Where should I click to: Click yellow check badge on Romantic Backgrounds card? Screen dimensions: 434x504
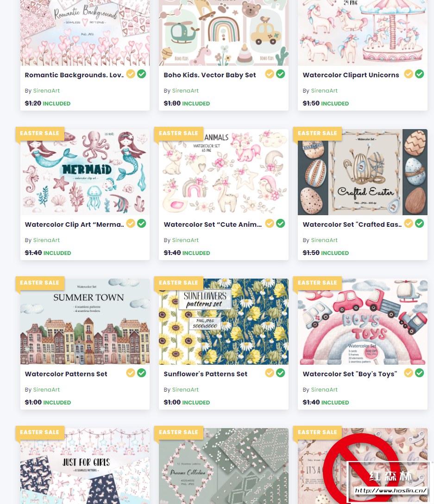(x=131, y=74)
